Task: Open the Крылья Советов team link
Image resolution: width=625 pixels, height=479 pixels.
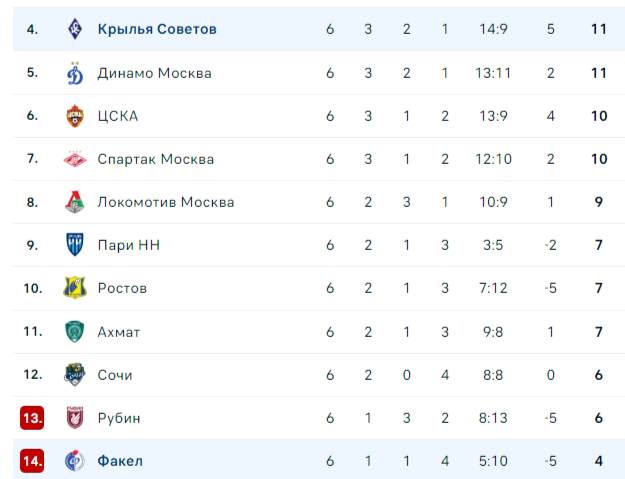Action: coord(157,29)
